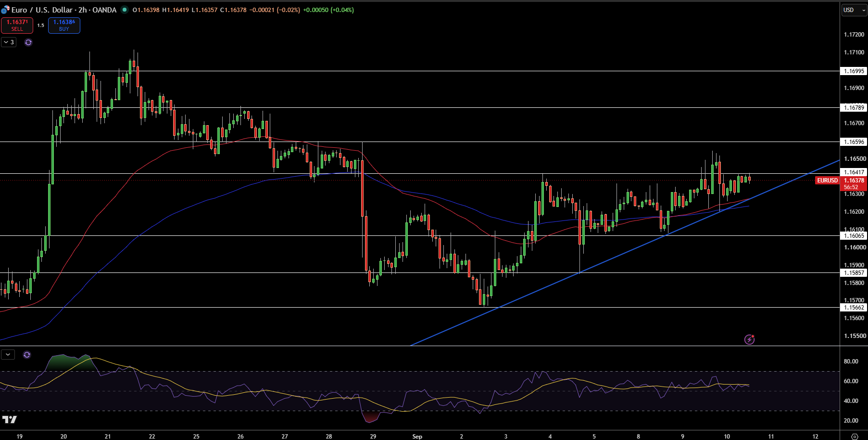
Task: Click the 56:52 bar countdown timer
Action: [851, 187]
